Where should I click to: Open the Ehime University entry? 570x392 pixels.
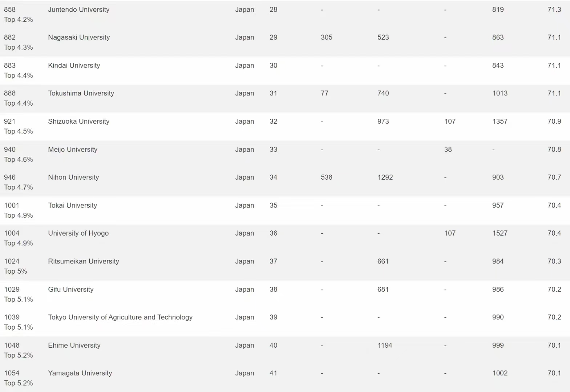[x=74, y=346]
